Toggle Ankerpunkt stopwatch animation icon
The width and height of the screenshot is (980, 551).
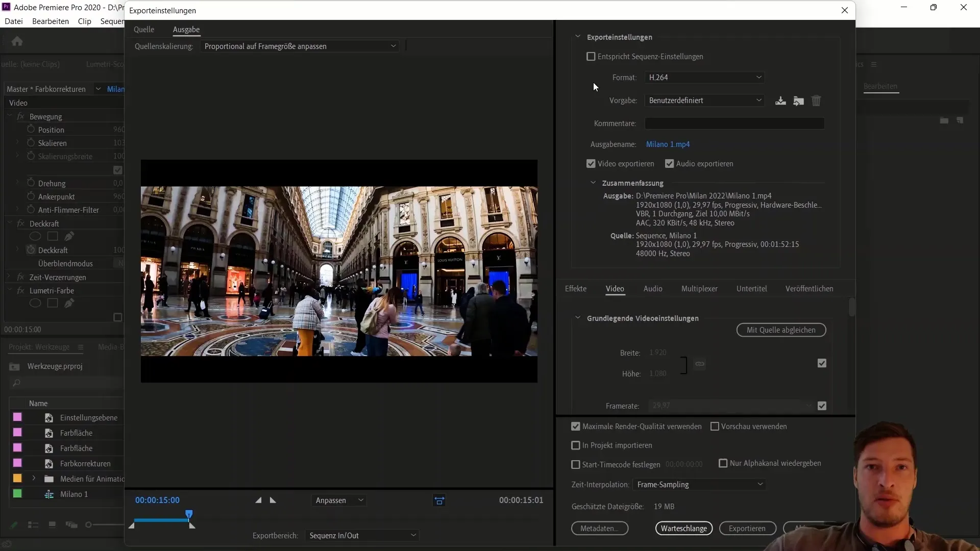31,196
